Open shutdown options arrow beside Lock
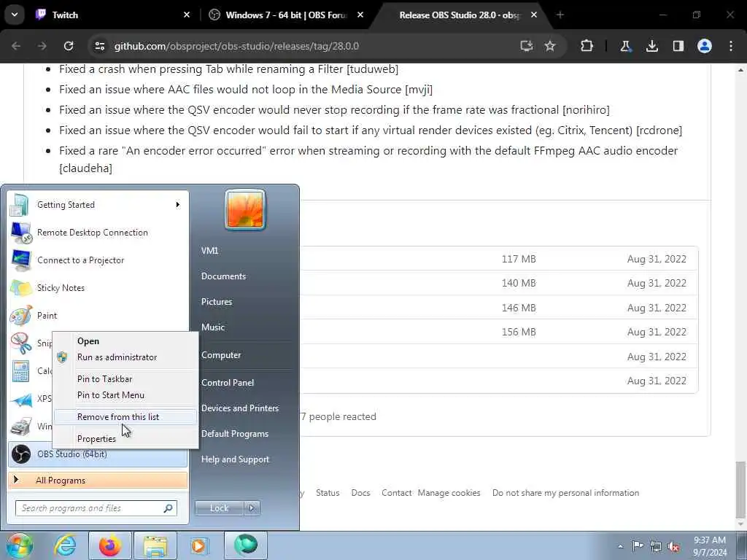This screenshot has height=560, width=747. (252, 508)
